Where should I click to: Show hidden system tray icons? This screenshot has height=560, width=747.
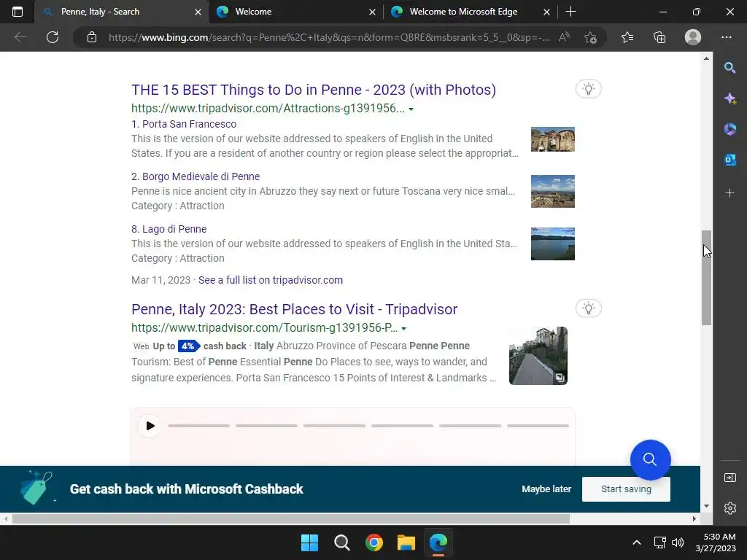point(636,542)
